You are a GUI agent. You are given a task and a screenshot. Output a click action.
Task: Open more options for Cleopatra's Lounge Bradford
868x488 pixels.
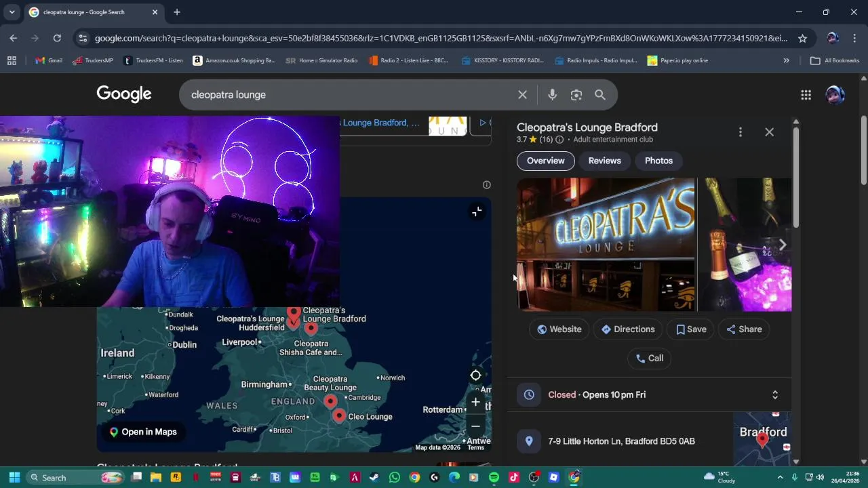point(740,132)
